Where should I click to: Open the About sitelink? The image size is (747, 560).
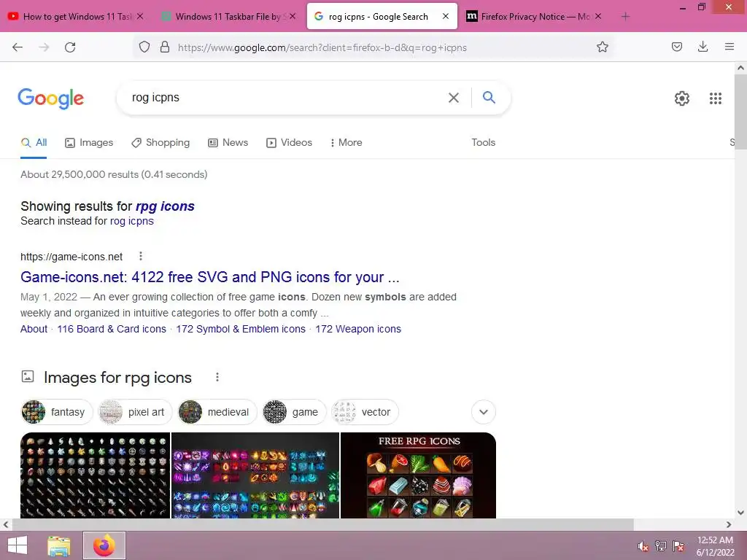pos(34,329)
